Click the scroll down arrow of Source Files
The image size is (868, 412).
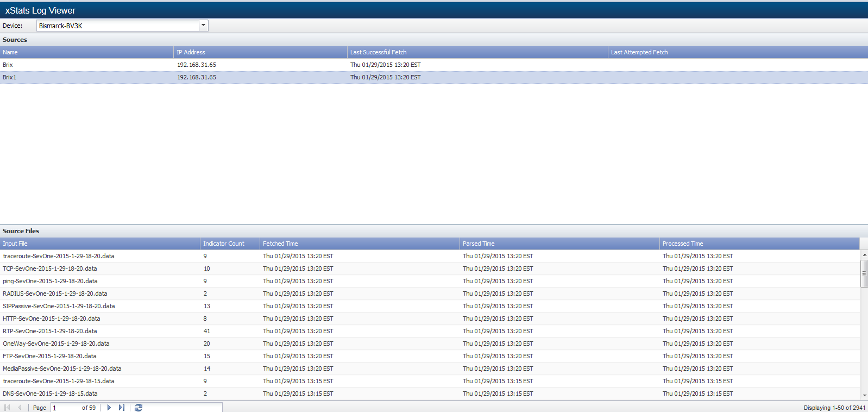pos(864,396)
